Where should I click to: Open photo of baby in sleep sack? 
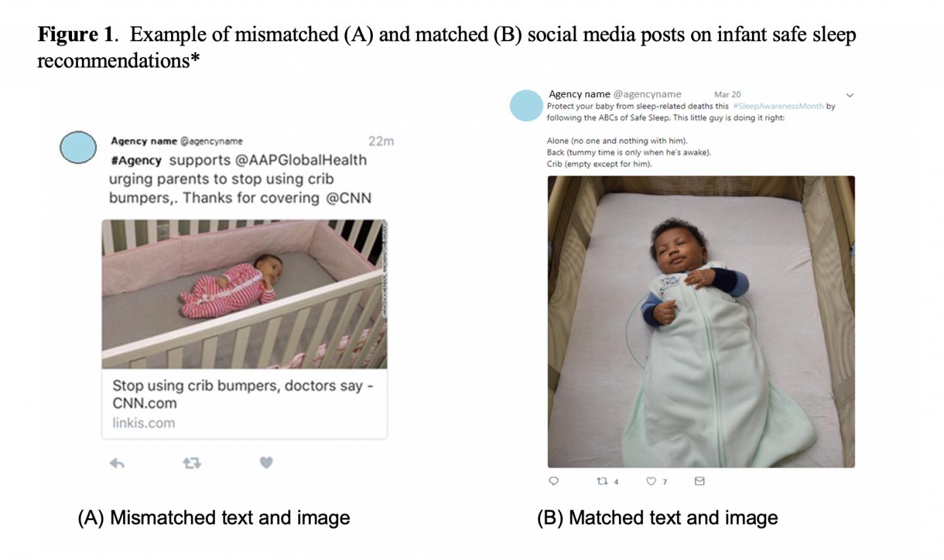[x=701, y=321]
